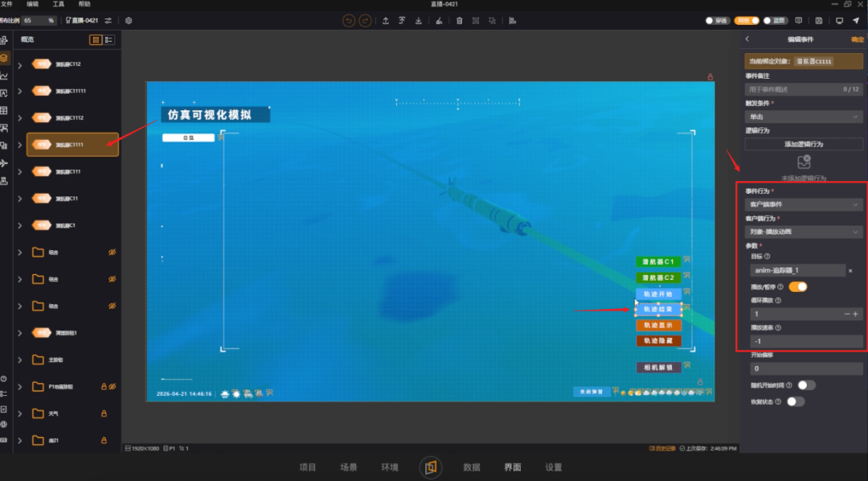Click the 添加逻辑行为 button
This screenshot has width=868, height=481.
(x=803, y=144)
